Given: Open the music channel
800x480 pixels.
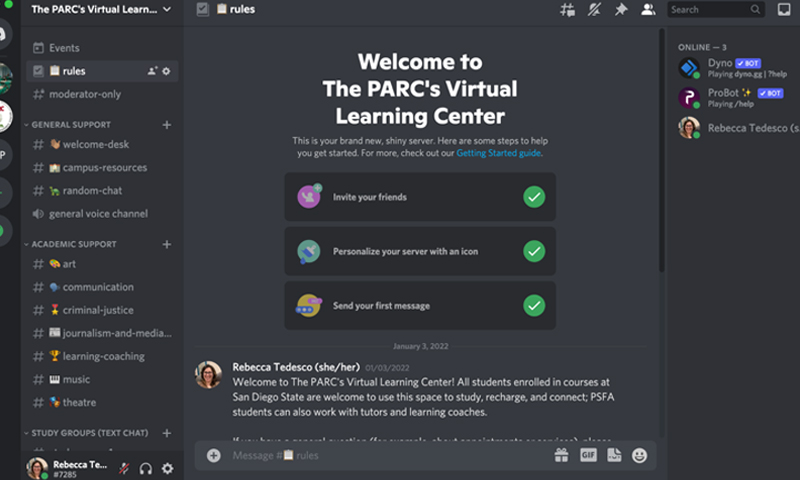Looking at the screenshot, I should (102, 380).
